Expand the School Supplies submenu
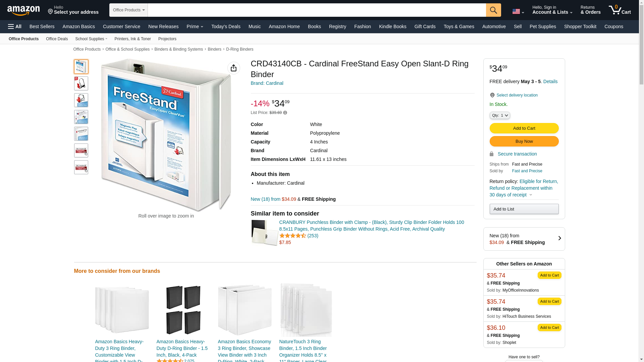 point(91,39)
